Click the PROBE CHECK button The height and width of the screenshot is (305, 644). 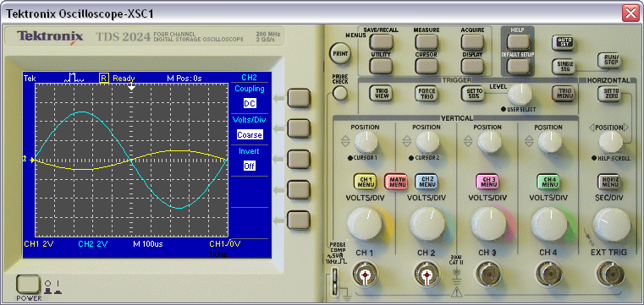click(340, 94)
